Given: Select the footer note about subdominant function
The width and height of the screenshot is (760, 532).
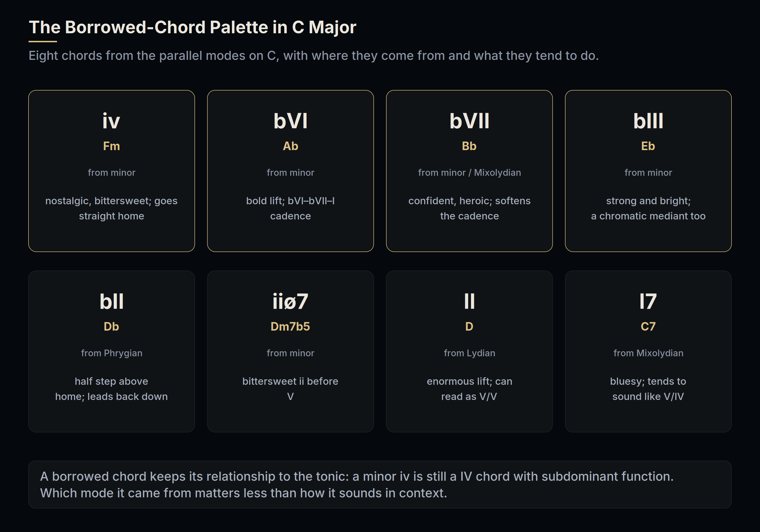Looking at the screenshot, I should pos(380,485).
